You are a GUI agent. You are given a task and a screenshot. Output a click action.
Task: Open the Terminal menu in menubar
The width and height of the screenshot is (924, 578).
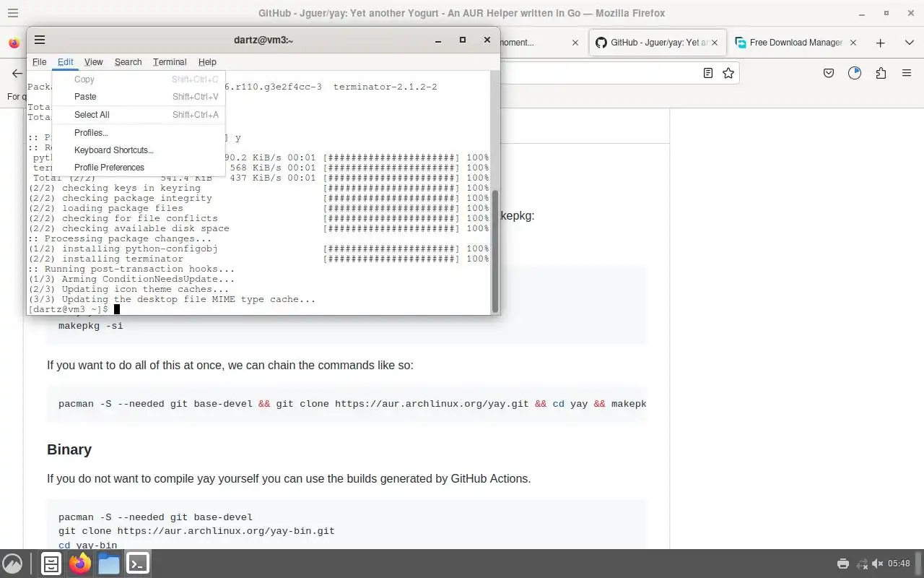[x=170, y=62]
